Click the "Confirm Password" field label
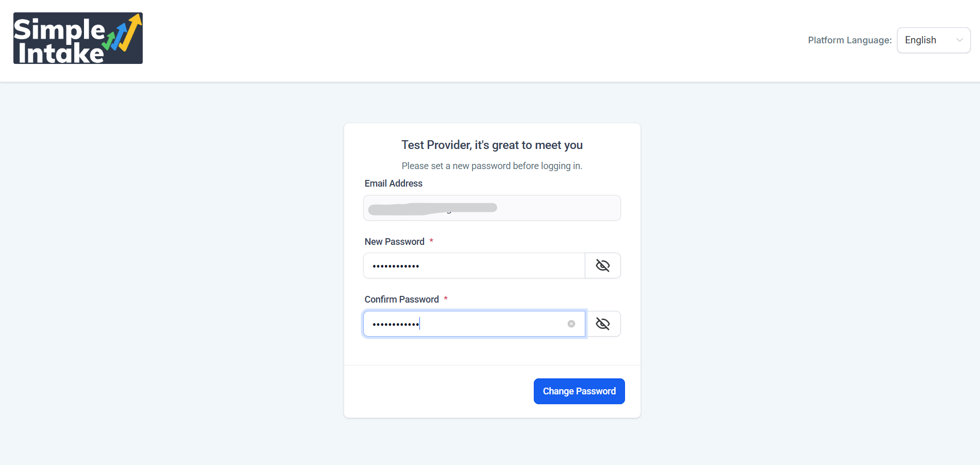The height and width of the screenshot is (465, 980). (401, 300)
